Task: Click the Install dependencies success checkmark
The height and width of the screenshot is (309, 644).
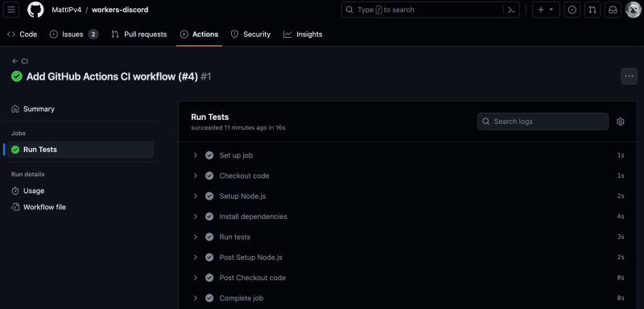Action: (x=209, y=216)
